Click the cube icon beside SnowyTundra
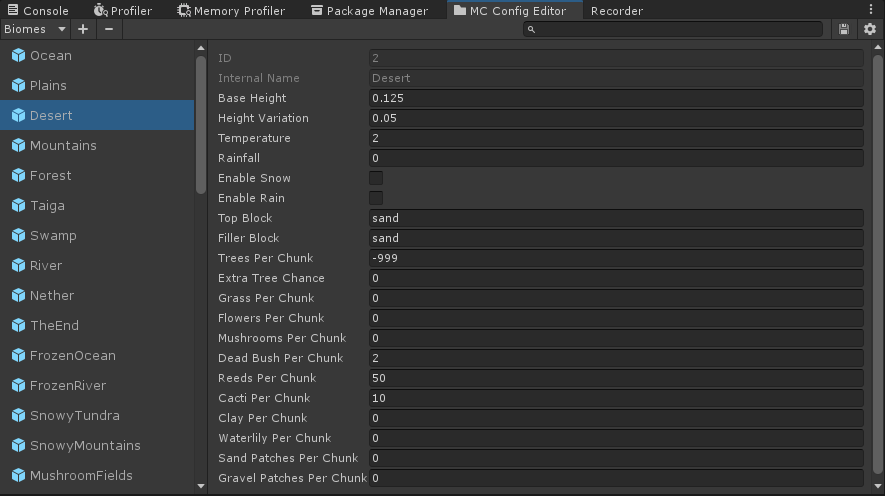Viewport: 885px width, 496px height. click(x=19, y=415)
